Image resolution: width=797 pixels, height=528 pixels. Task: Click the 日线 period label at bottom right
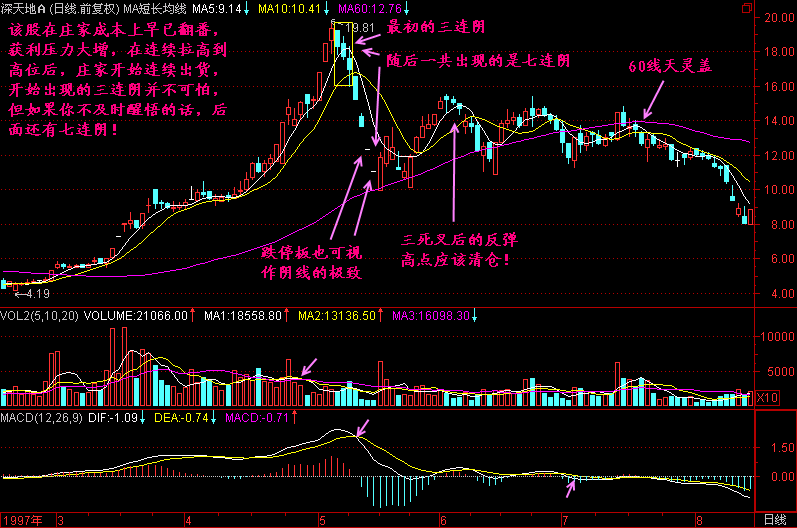pyautogui.click(x=773, y=520)
